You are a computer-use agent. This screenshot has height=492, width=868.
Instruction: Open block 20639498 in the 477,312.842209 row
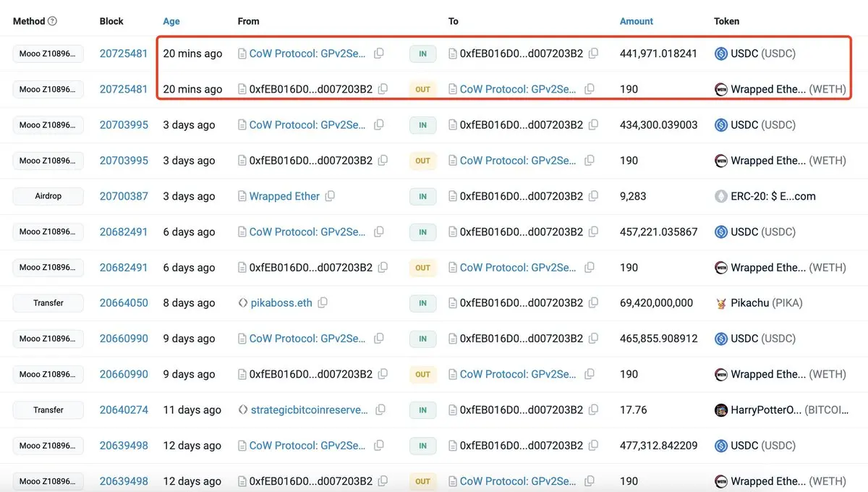click(124, 446)
